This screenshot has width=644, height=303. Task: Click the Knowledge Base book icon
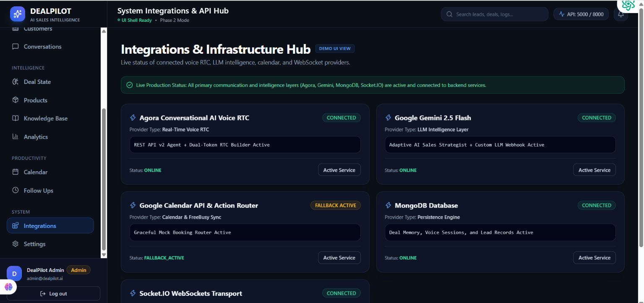click(16, 118)
